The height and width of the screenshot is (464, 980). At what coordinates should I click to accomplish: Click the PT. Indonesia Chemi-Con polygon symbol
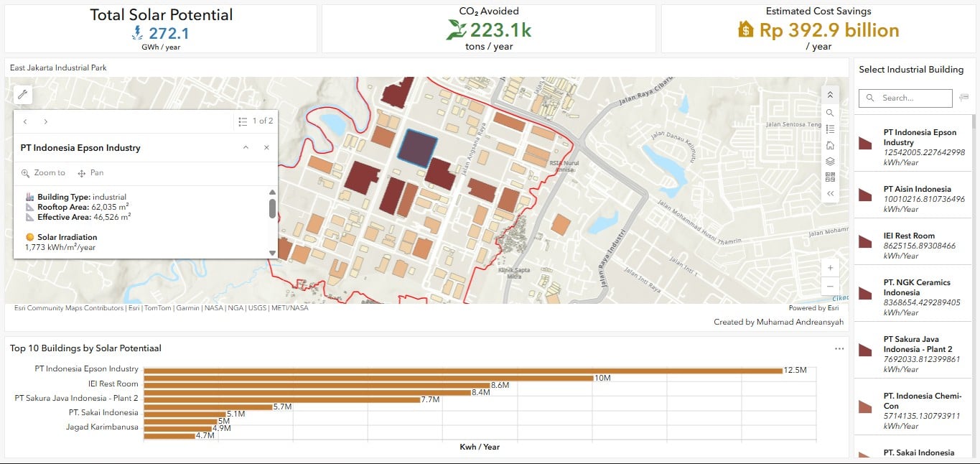(x=864, y=407)
